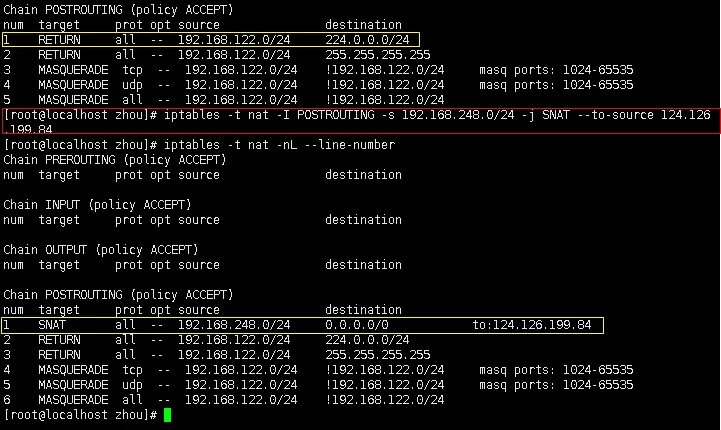
Task: Click "nat" in the --line-number command
Action: [x=258, y=145]
